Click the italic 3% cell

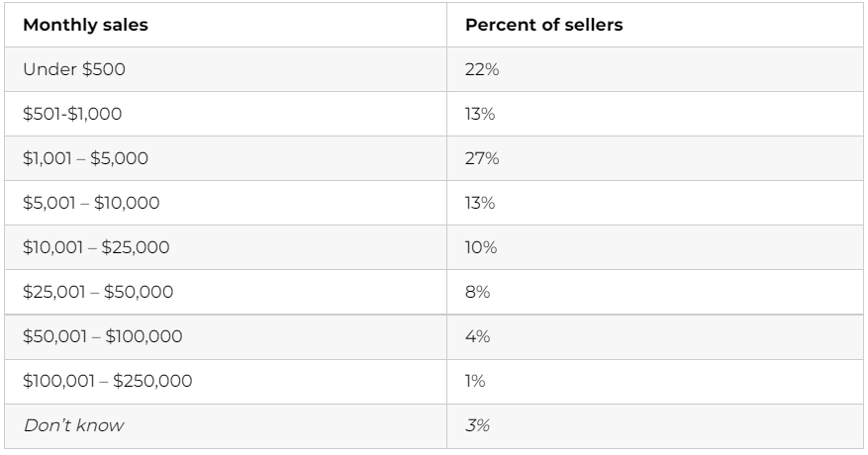pyautogui.click(x=476, y=425)
